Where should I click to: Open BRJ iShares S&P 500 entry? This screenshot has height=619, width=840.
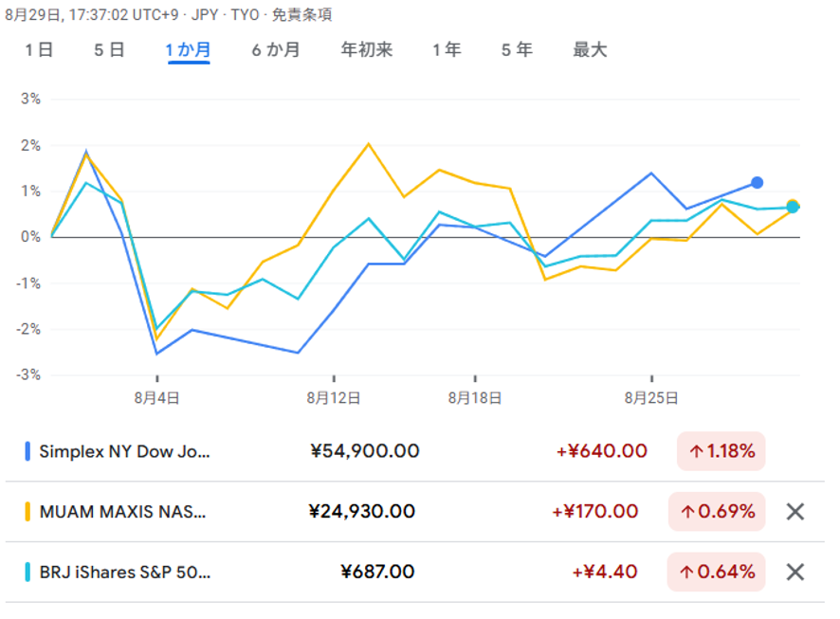point(125,573)
